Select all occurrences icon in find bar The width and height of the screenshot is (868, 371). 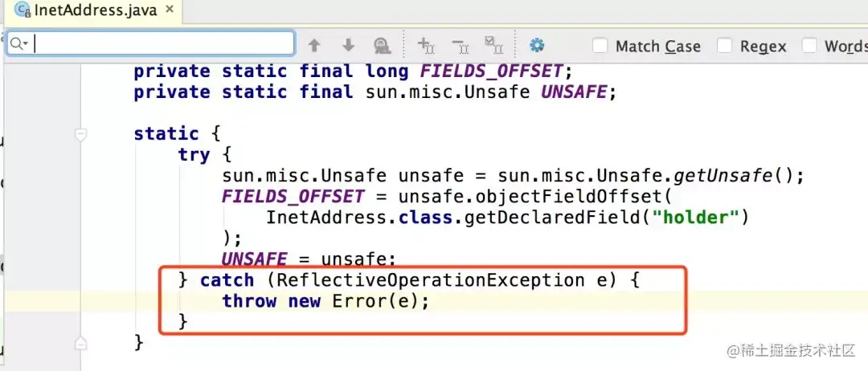[x=493, y=45]
